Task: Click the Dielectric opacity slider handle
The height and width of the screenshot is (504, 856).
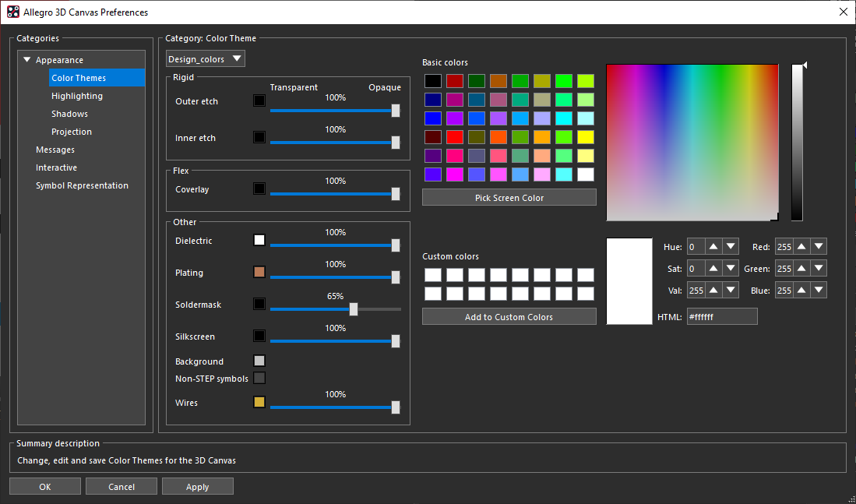Action: pos(396,245)
